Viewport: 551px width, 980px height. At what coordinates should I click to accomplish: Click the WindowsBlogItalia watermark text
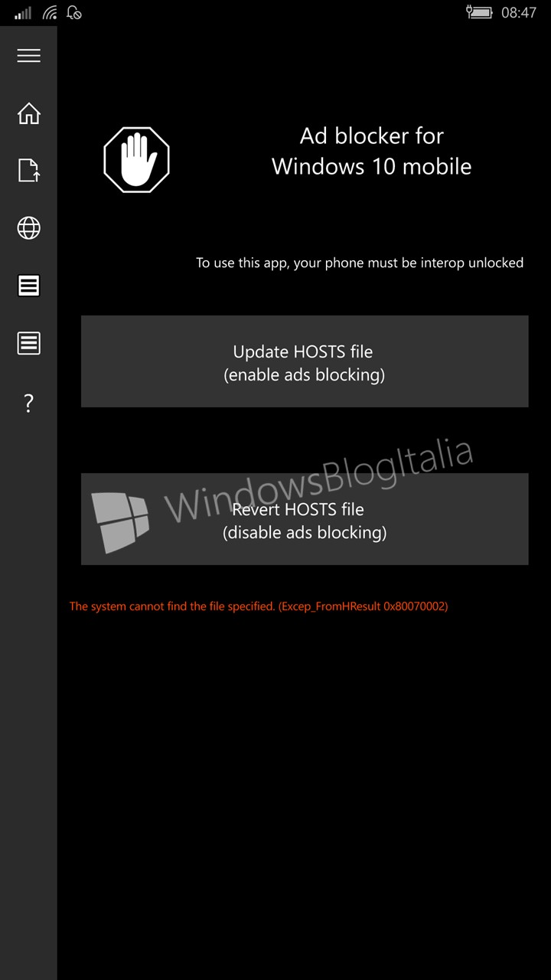coord(318,480)
